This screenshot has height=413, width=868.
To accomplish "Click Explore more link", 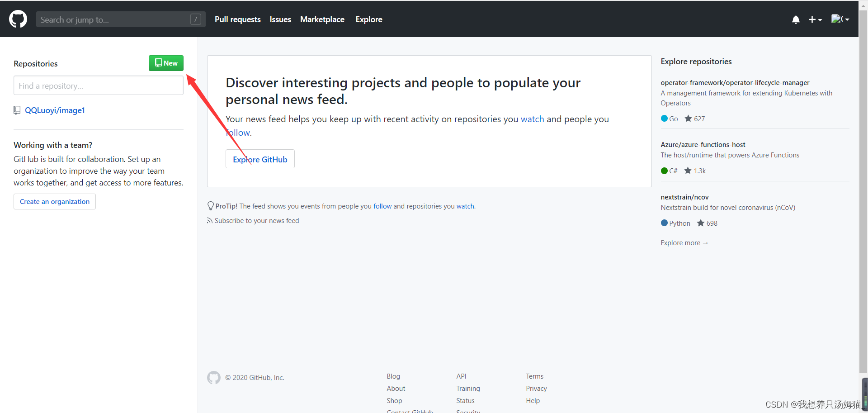I will coord(684,243).
